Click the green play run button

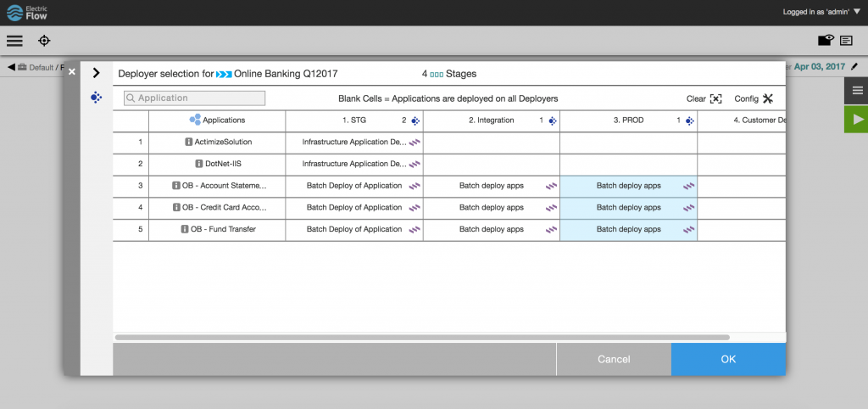(856, 119)
